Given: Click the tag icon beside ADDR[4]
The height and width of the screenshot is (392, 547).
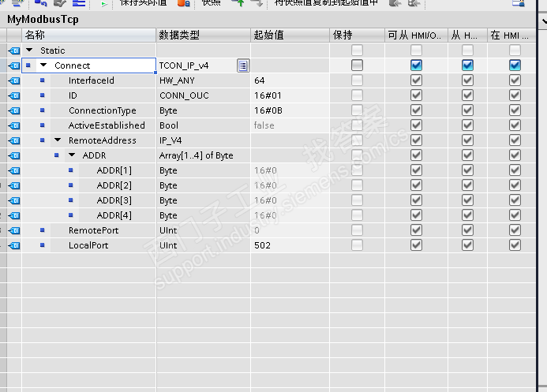Looking at the screenshot, I should 14,215.
